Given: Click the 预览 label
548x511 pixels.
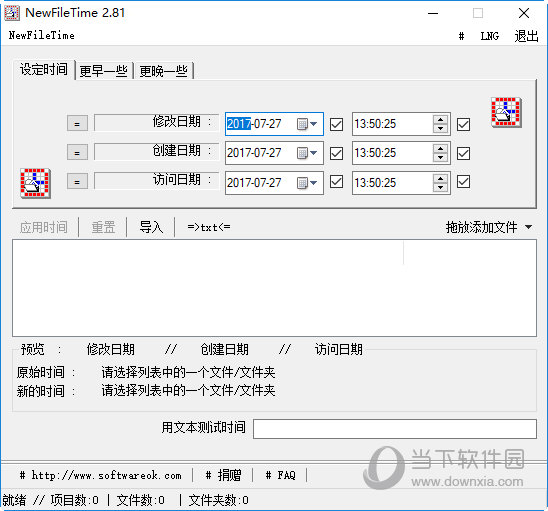Looking at the screenshot, I should tap(33, 349).
